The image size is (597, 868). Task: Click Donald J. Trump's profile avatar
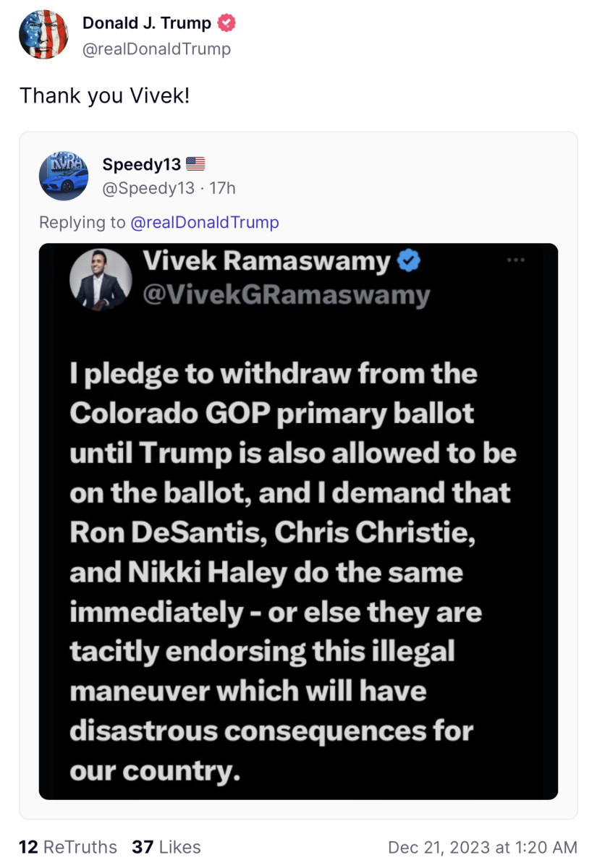coord(43,34)
